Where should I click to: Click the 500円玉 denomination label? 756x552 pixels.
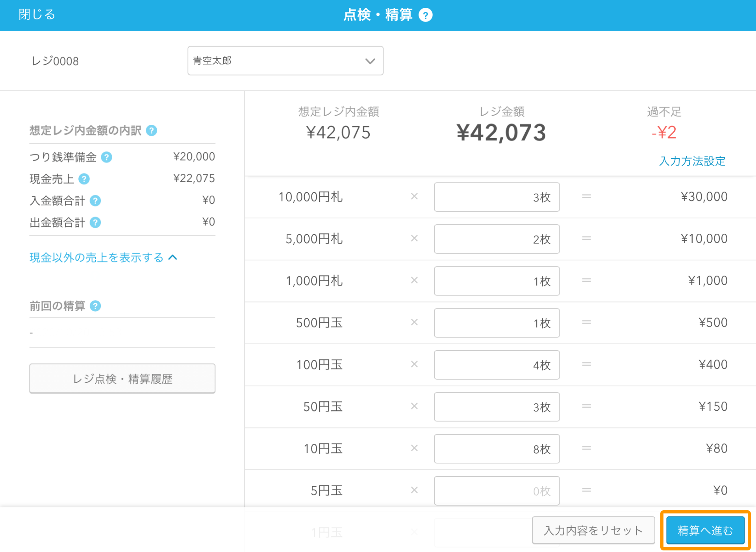tap(319, 323)
